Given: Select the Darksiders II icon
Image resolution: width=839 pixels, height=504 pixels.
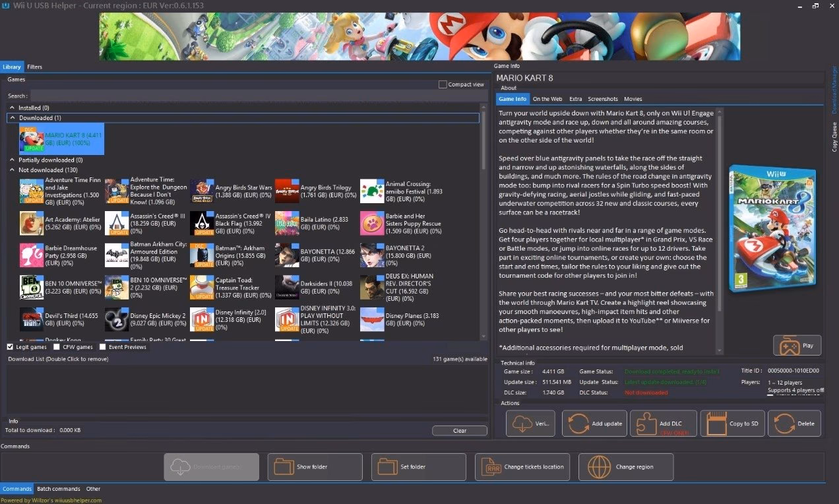Looking at the screenshot, I should click(x=287, y=288).
